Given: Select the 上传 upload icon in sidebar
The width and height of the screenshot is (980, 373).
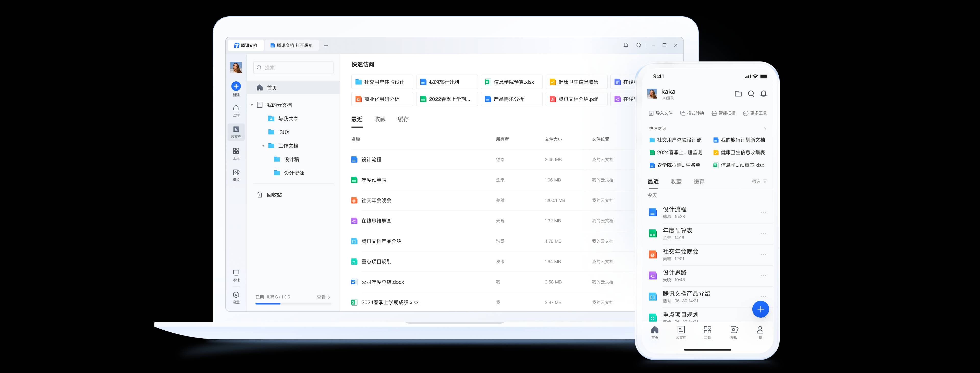Looking at the screenshot, I should pos(236,109).
